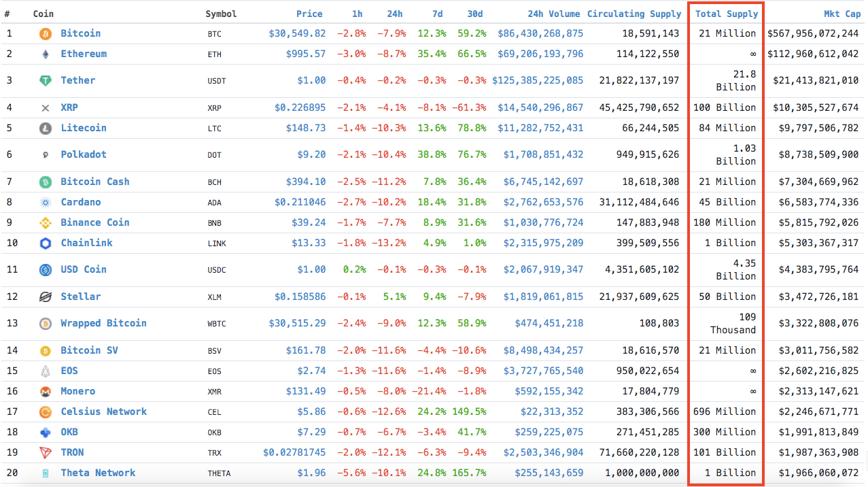Click Bitcoin price $30,549.82
Screen dimensions: 868x487
297,33
